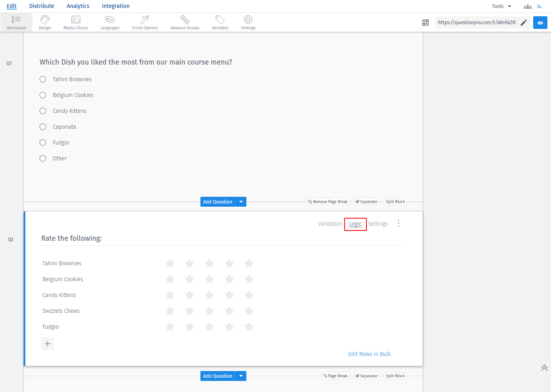This screenshot has height=392, width=551.
Task: Open Finish Options
Action: 145,22
